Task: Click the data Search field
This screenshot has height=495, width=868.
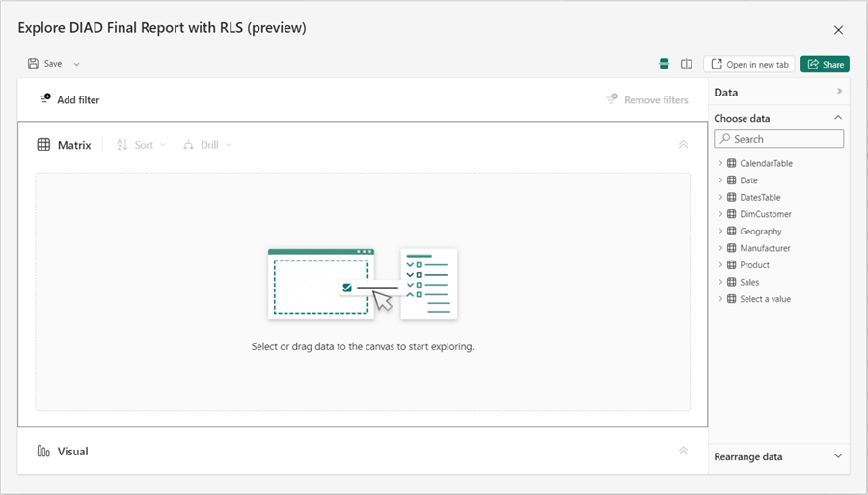Action: tap(779, 139)
